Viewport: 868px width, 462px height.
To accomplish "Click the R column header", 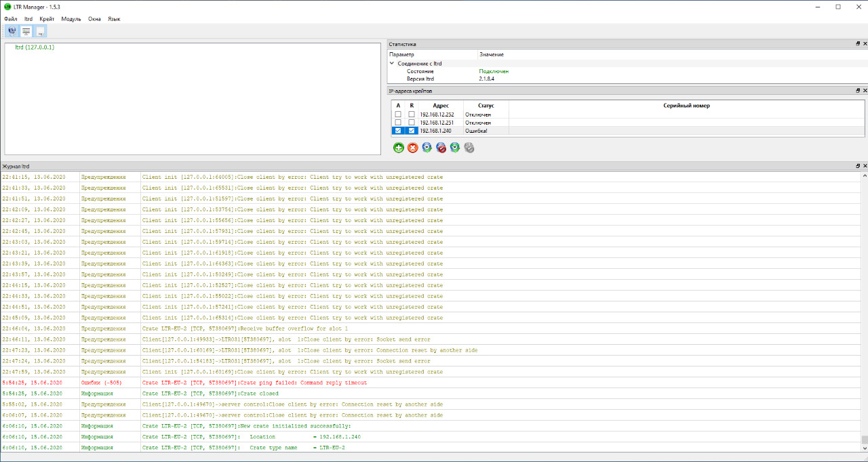I will click(x=412, y=106).
